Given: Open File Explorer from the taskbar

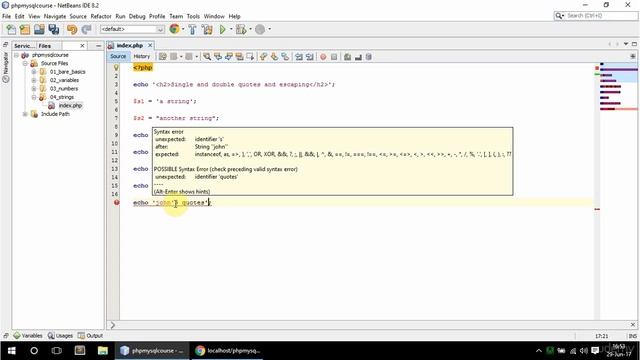Looking at the screenshot, I should [102, 351].
